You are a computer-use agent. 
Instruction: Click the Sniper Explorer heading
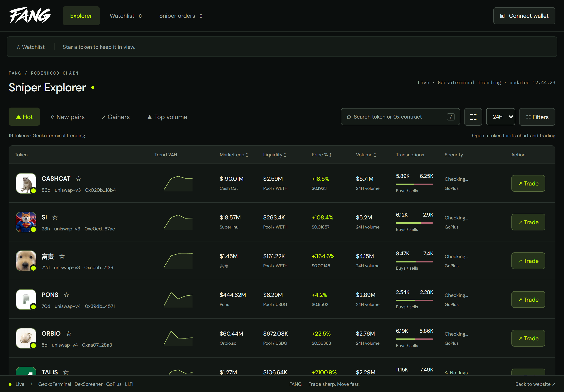point(47,87)
